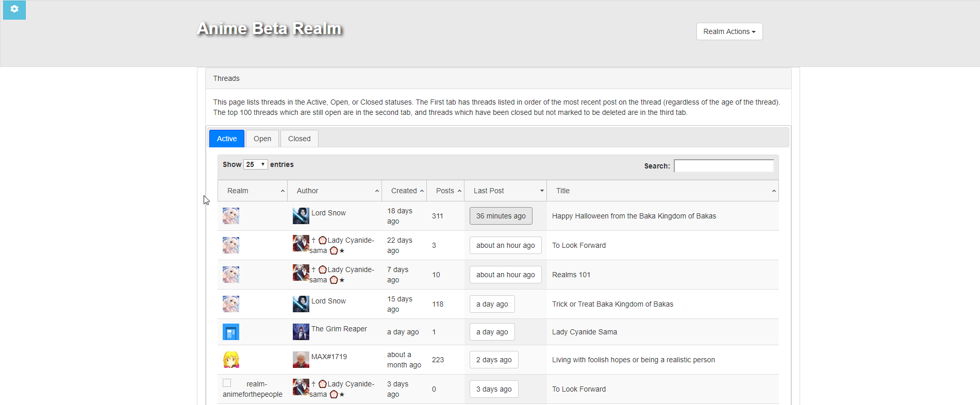Sort table by Realm column
This screenshot has width=980, height=405.
(x=253, y=191)
